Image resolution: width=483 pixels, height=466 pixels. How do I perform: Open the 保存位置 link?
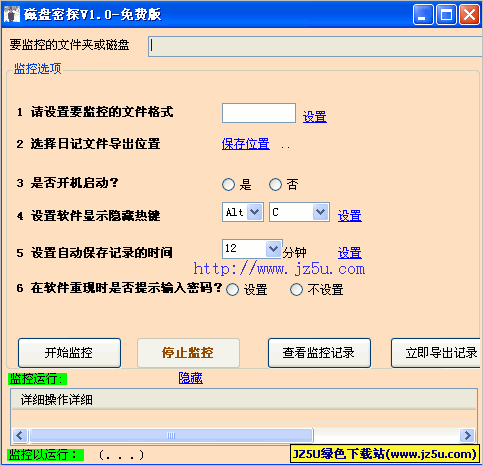pos(246,144)
